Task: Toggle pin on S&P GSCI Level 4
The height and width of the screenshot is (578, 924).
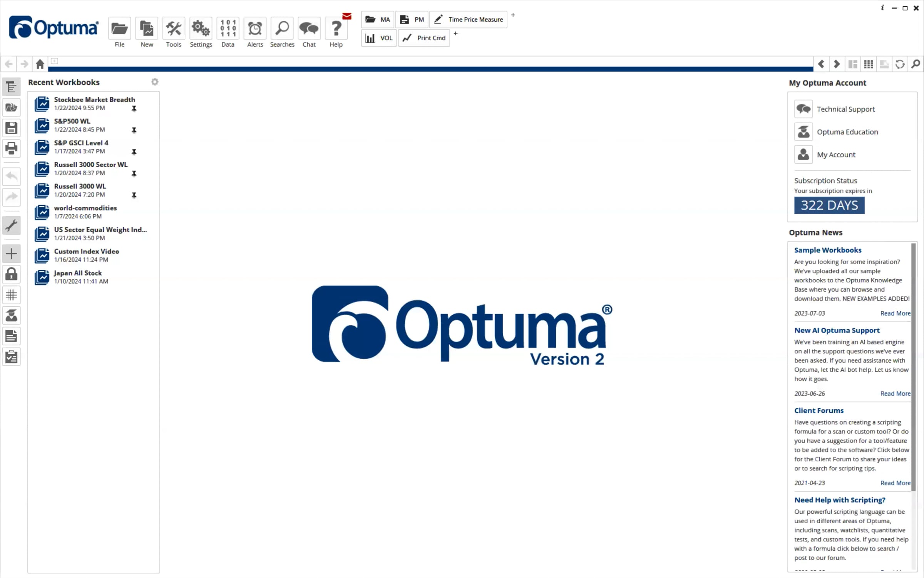Action: point(134,152)
